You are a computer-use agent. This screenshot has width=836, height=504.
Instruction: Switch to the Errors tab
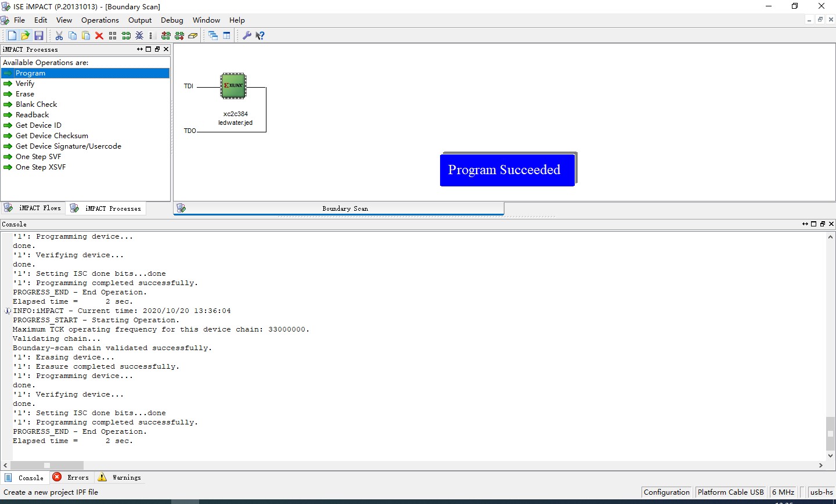tap(71, 477)
